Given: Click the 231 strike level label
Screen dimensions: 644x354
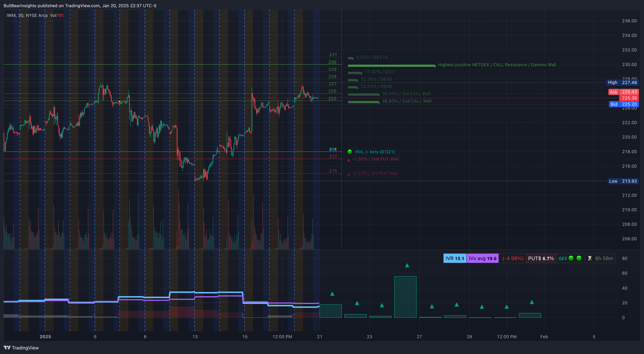Looking at the screenshot, I should (x=333, y=55).
